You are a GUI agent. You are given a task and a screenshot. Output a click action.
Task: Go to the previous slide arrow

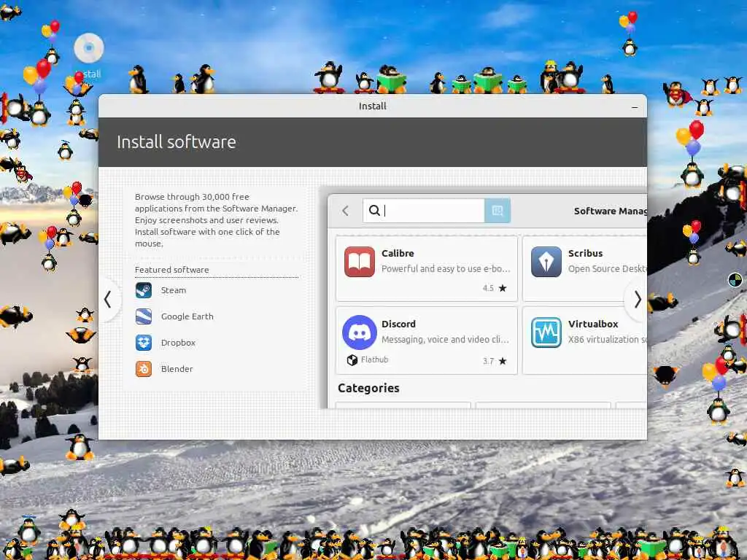tap(108, 300)
